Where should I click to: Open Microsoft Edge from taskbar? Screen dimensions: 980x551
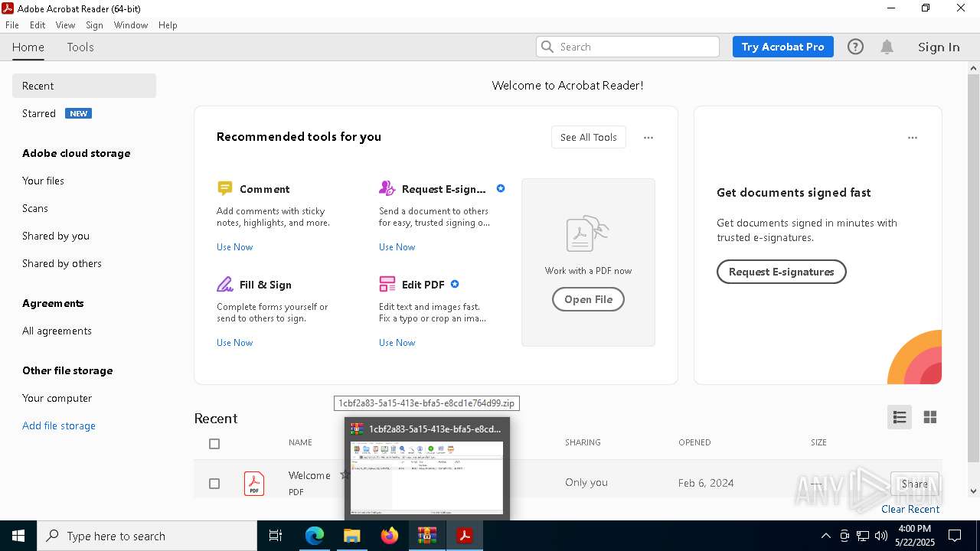pos(315,536)
